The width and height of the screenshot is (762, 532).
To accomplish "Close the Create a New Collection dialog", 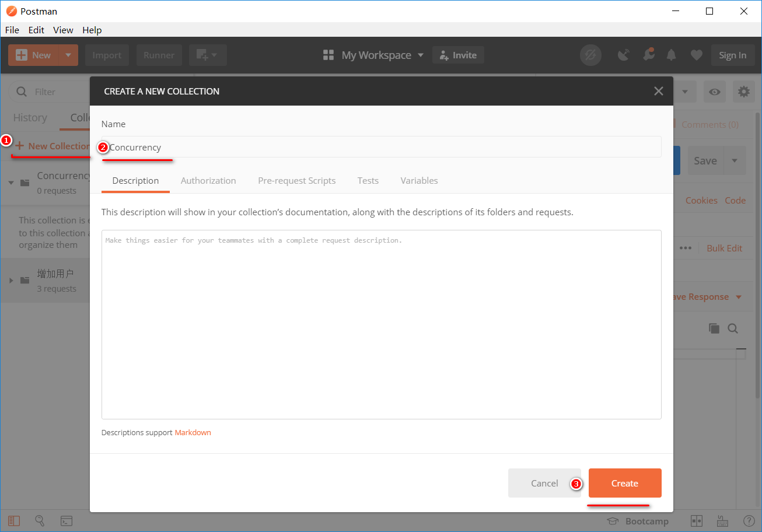I will pyautogui.click(x=659, y=91).
